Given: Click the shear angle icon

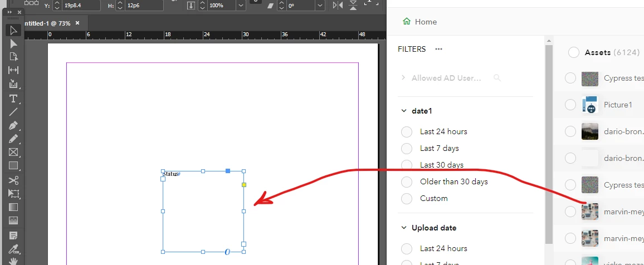Looking at the screenshot, I should (270, 6).
